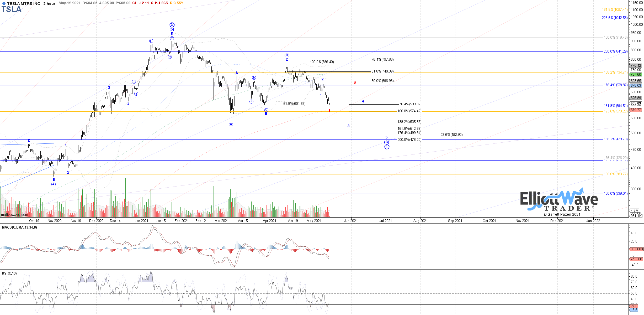Click the '161.8%(1097.41)' Fibonacci label
Screen dimensions: 644x315
[x=615, y=10]
